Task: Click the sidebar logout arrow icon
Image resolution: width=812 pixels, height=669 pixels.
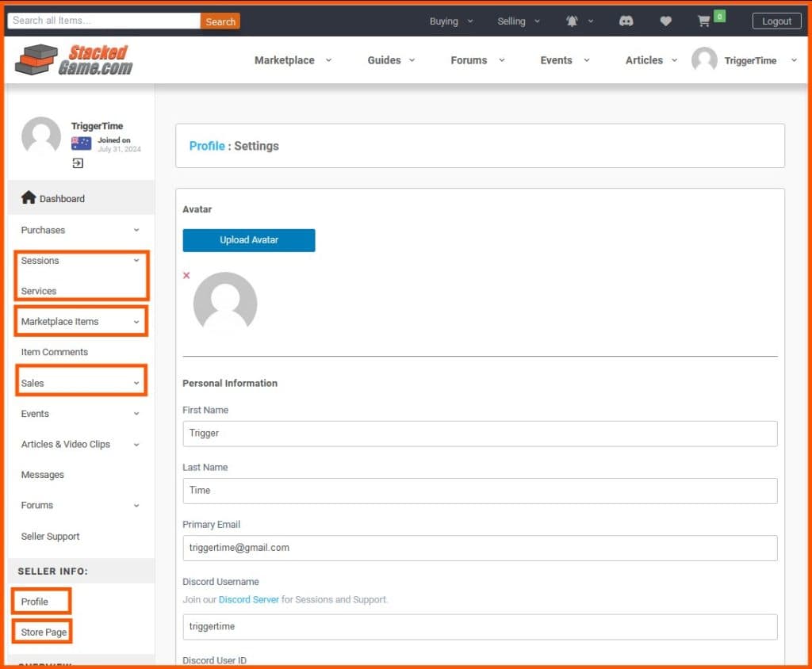Action: coord(78,163)
